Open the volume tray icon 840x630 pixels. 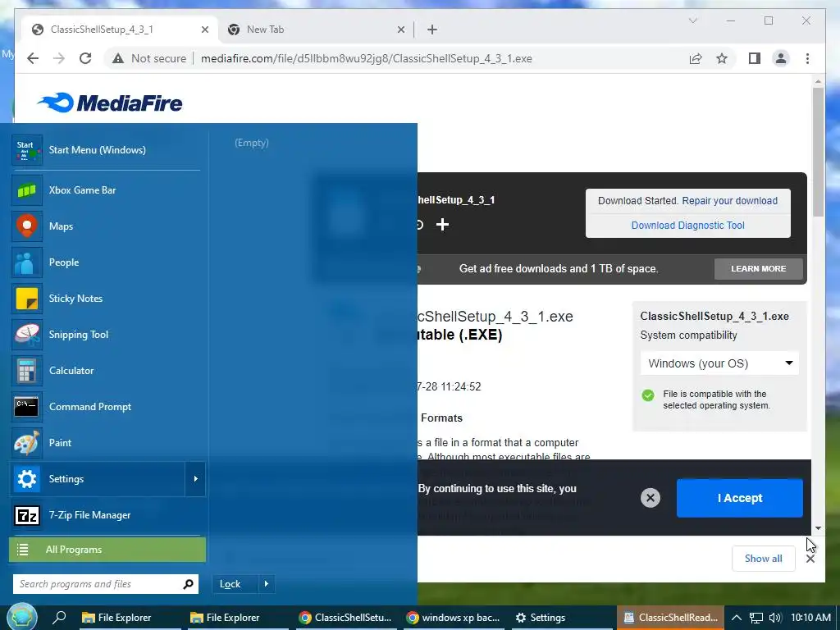[774, 618]
